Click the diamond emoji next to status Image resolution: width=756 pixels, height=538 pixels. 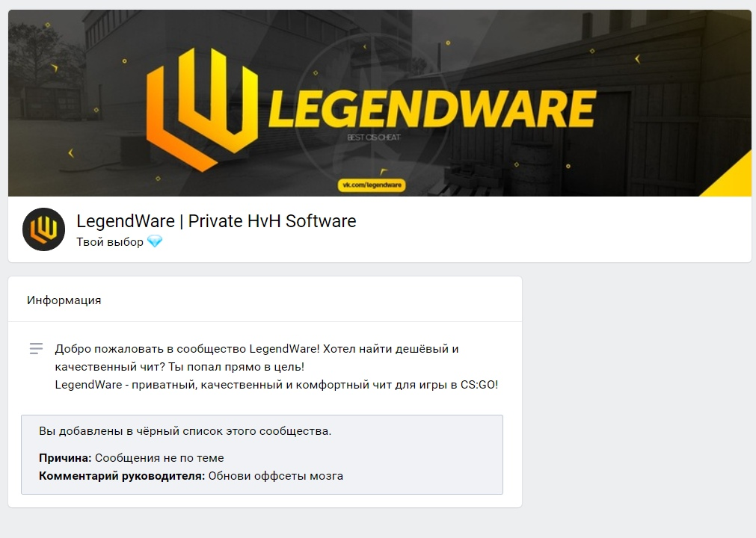155,241
